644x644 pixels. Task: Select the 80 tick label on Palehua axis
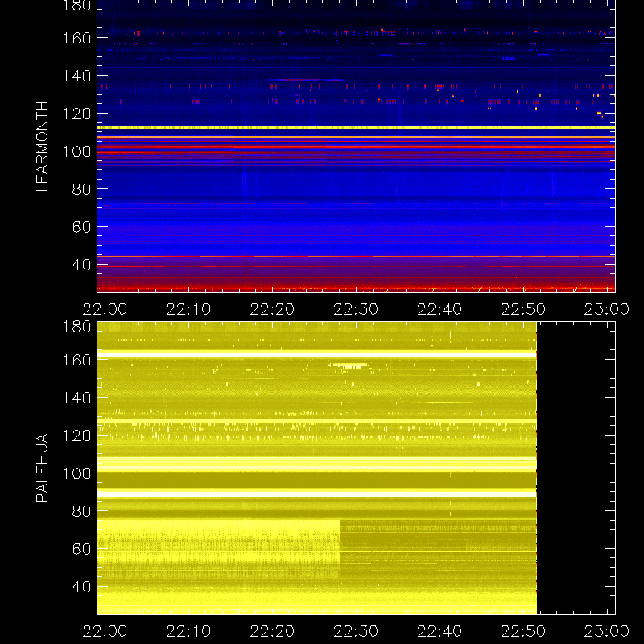pos(81,511)
